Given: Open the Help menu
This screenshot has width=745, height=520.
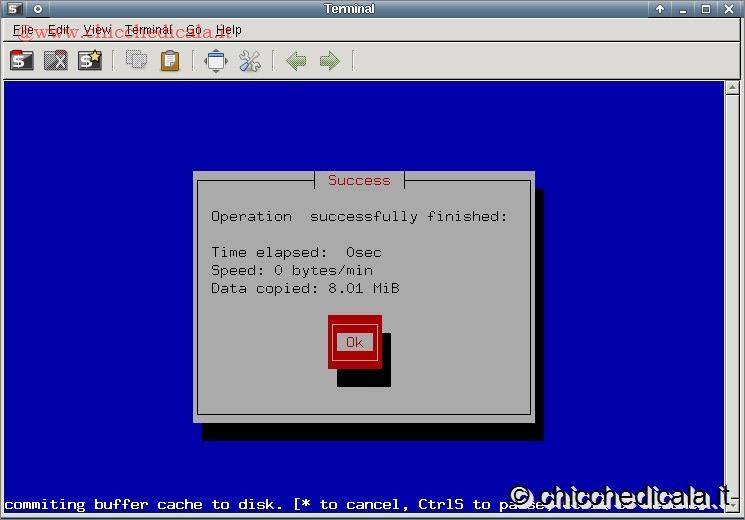Looking at the screenshot, I should click(229, 30).
